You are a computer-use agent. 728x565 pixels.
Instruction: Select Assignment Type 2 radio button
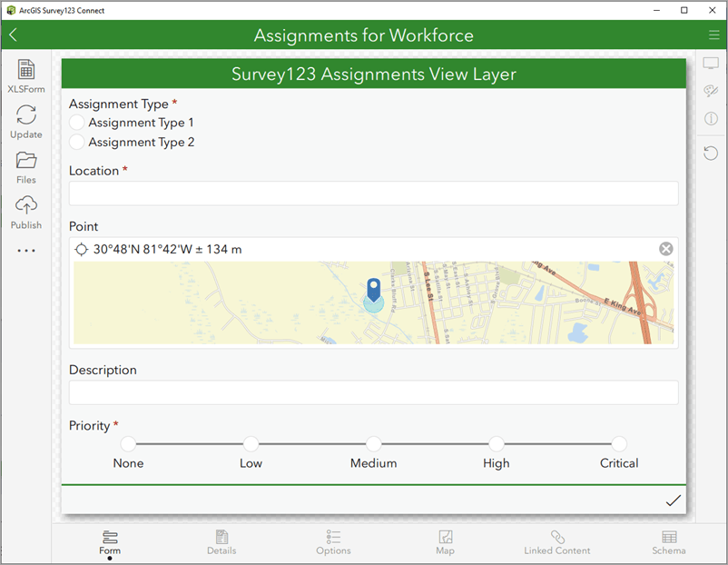pos(76,143)
